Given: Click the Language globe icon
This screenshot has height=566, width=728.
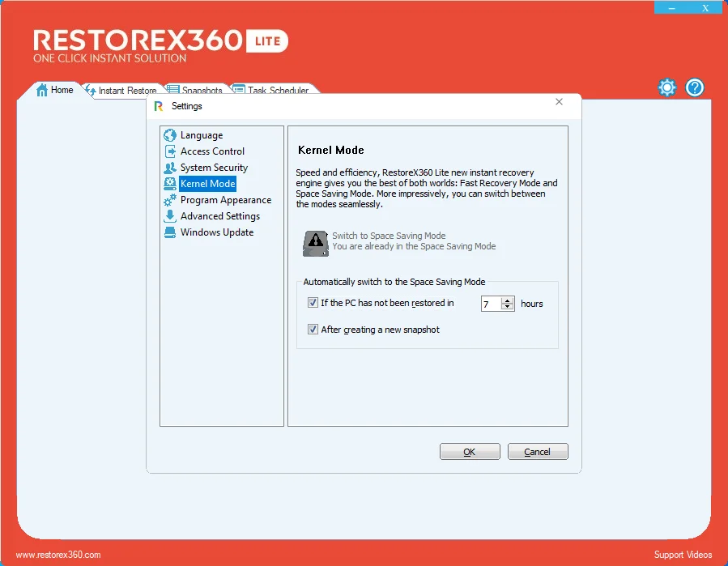Looking at the screenshot, I should tap(170, 135).
